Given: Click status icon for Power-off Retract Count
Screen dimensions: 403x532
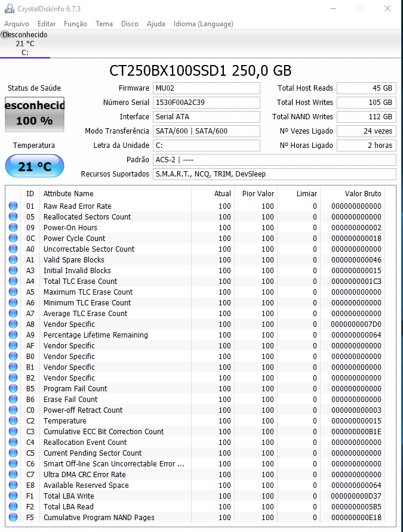Looking at the screenshot, I should (13, 410).
